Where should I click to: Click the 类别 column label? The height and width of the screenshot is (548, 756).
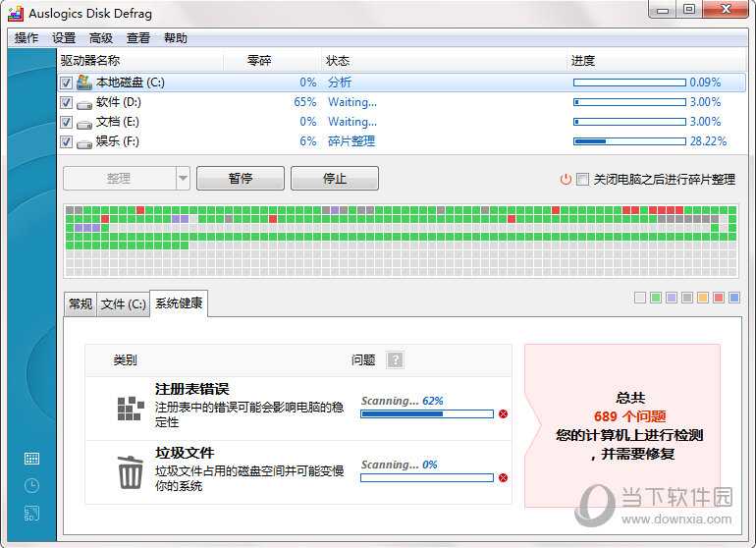click(125, 359)
